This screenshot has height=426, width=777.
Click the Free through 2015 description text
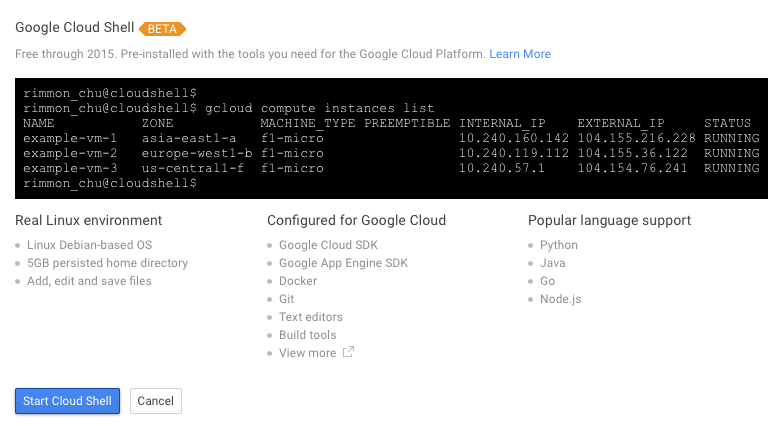(250, 54)
